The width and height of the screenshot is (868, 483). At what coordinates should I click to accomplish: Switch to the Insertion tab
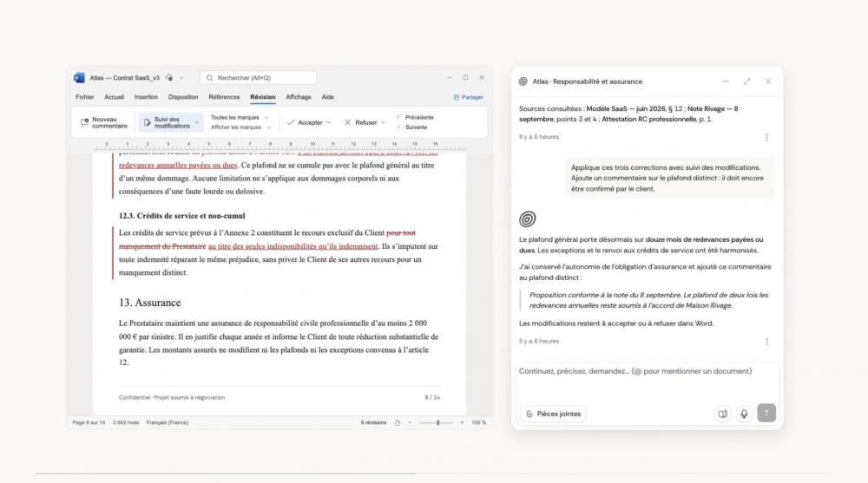[x=146, y=97]
